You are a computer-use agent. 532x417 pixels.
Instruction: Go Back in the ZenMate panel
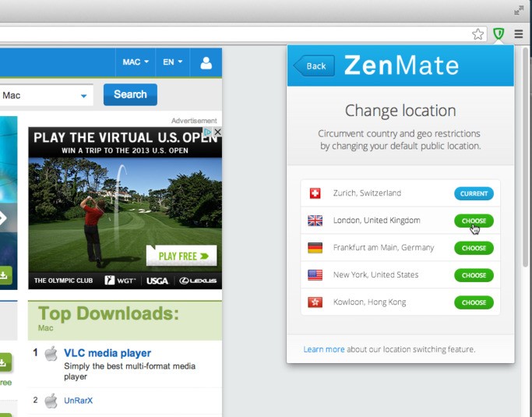314,66
